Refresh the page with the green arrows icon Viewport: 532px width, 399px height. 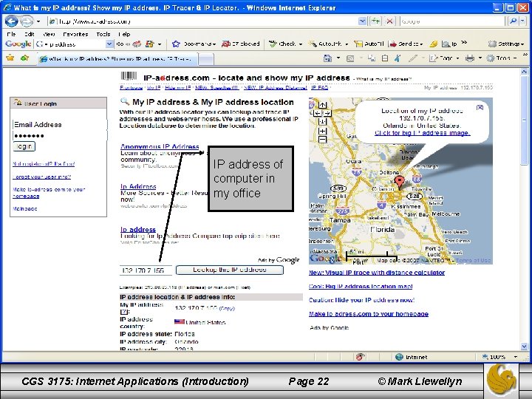tap(375, 21)
